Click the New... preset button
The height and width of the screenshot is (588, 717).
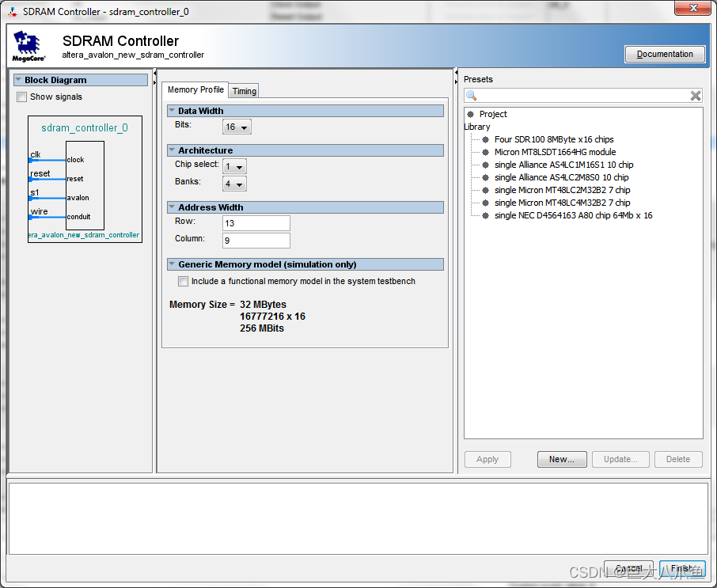coord(562,459)
